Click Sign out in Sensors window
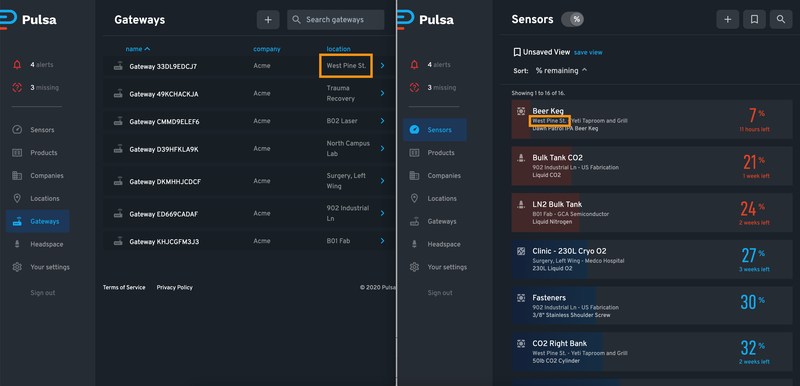The image size is (800, 386). 440,293
